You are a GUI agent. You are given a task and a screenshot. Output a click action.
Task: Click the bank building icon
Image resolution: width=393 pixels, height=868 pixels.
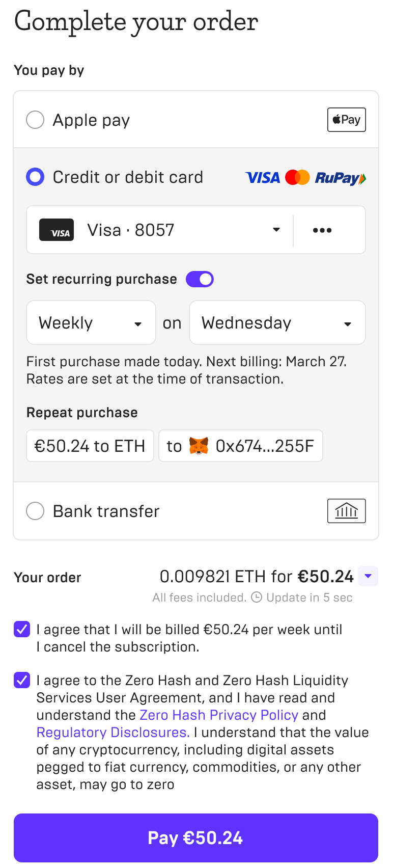coord(346,511)
